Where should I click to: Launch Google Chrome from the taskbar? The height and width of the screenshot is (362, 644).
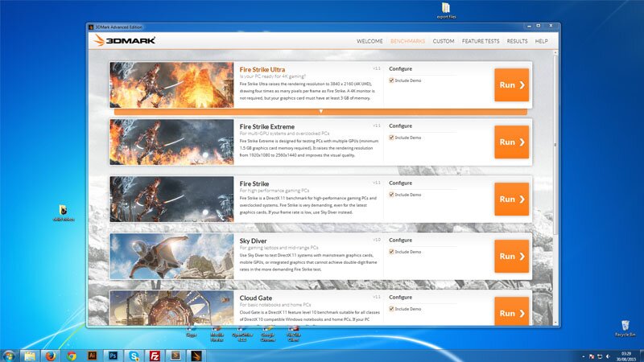72,356
